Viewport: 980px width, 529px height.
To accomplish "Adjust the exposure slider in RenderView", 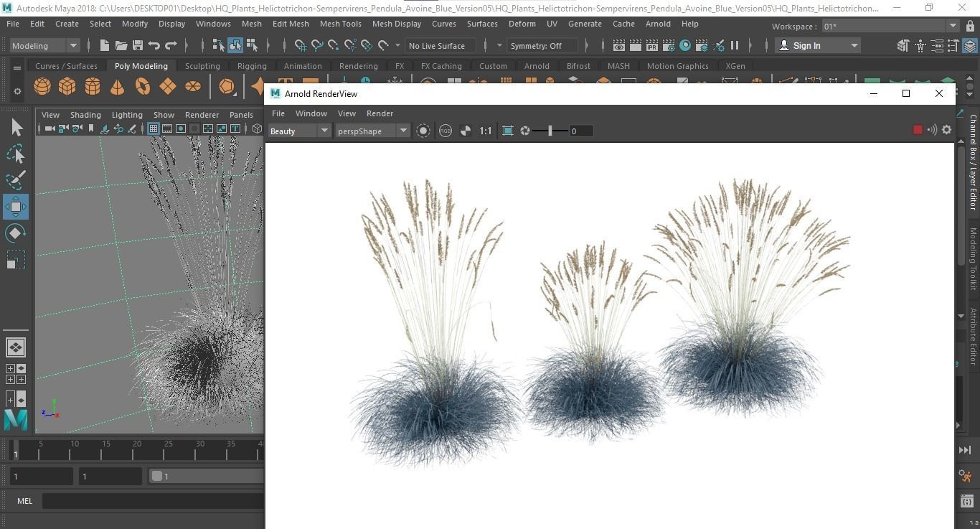I will pos(550,131).
